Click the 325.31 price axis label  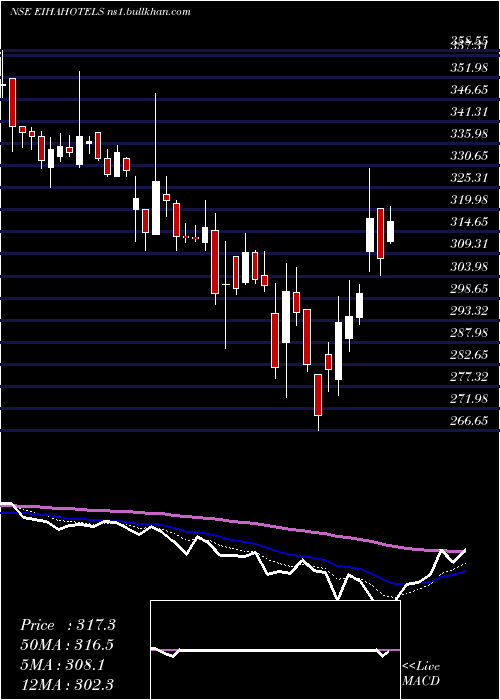[x=469, y=178]
